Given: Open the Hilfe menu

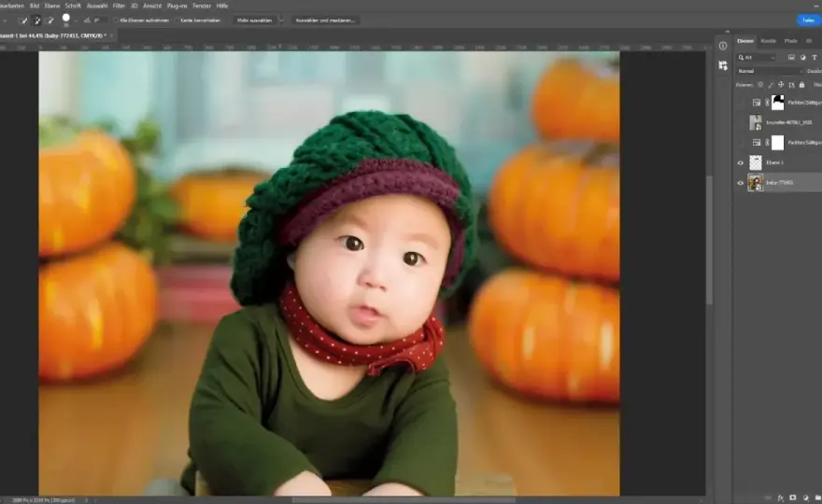Looking at the screenshot, I should (x=222, y=6).
